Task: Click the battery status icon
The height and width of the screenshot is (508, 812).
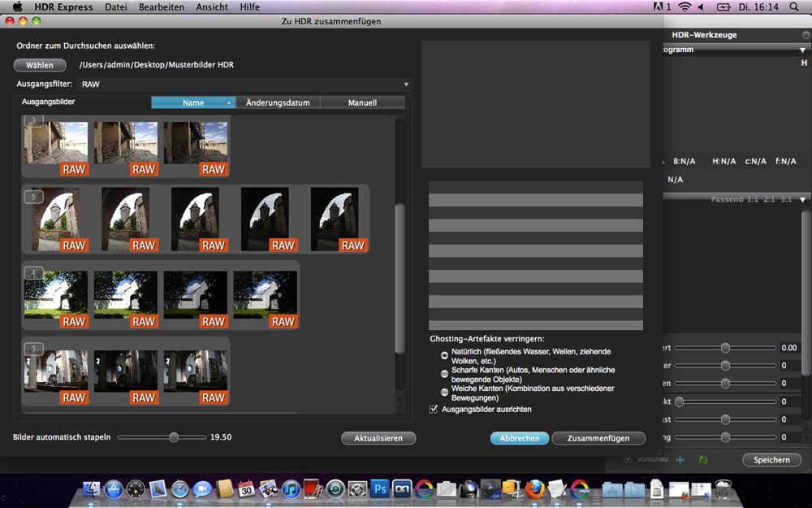Action: coord(723,7)
